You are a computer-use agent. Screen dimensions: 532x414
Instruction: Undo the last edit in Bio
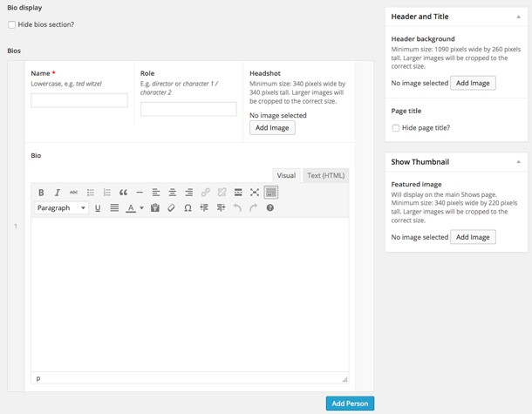[237, 207]
